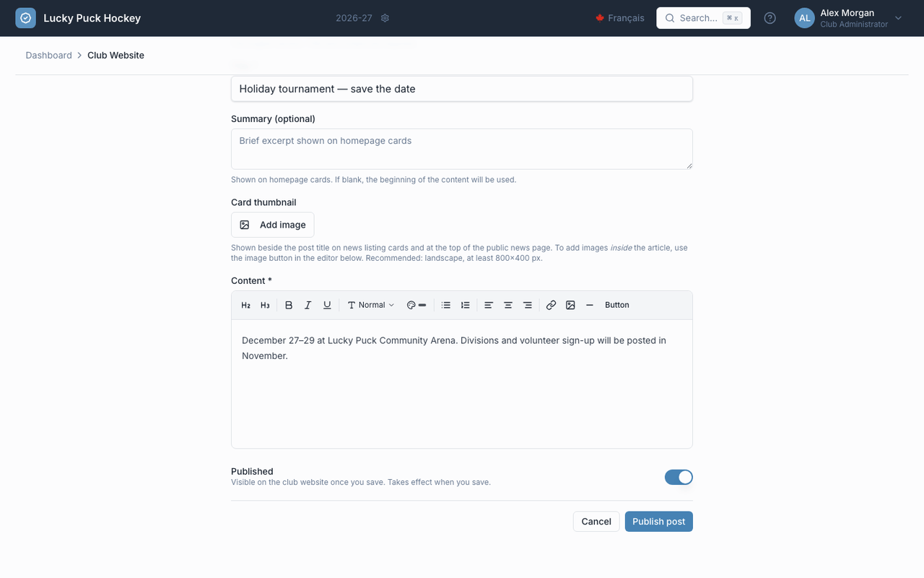The width and height of the screenshot is (924, 578).
Task: Go to Dashboard via breadcrumb
Action: pyautogui.click(x=48, y=55)
